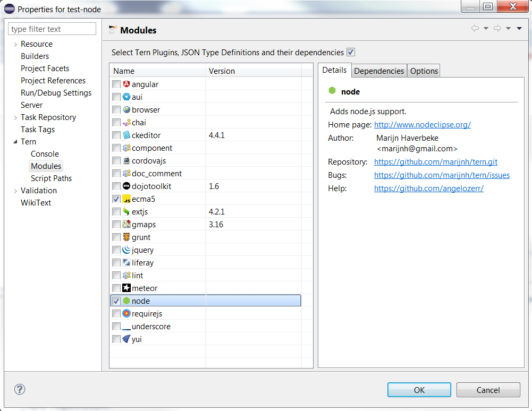Viewport: 532px width, 411px height.
Task: Expand the Resource tree section
Action: coord(14,44)
